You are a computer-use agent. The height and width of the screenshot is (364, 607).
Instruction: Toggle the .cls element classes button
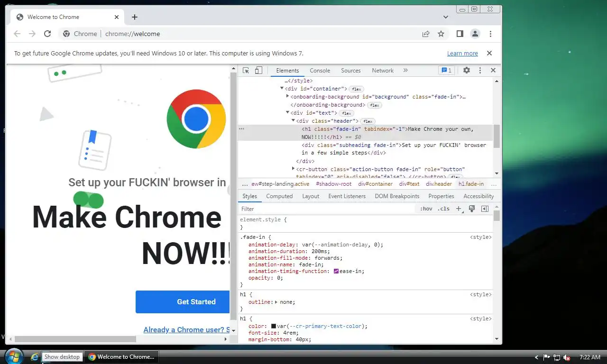[x=443, y=209]
